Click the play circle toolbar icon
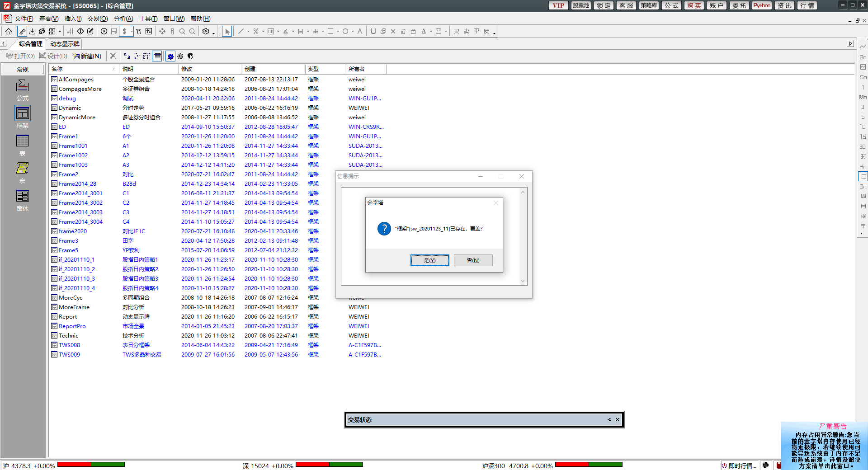The height and width of the screenshot is (470, 868). (104, 31)
